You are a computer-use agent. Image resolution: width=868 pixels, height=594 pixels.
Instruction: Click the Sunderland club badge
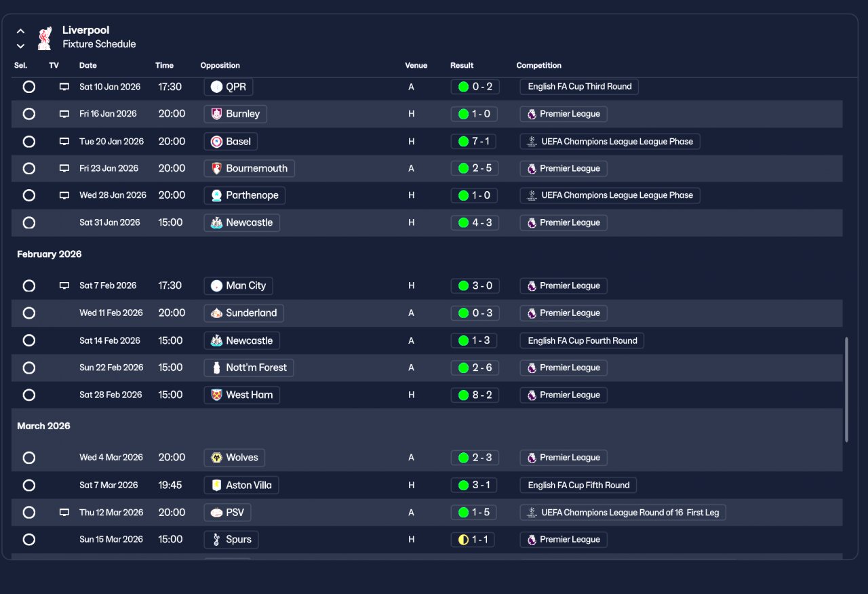[x=216, y=313]
